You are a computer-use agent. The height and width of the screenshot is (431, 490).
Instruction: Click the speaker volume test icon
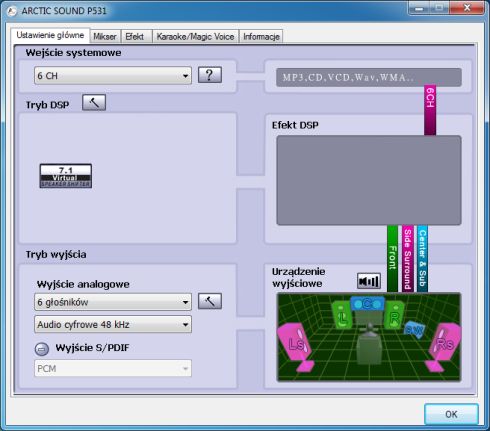[369, 281]
